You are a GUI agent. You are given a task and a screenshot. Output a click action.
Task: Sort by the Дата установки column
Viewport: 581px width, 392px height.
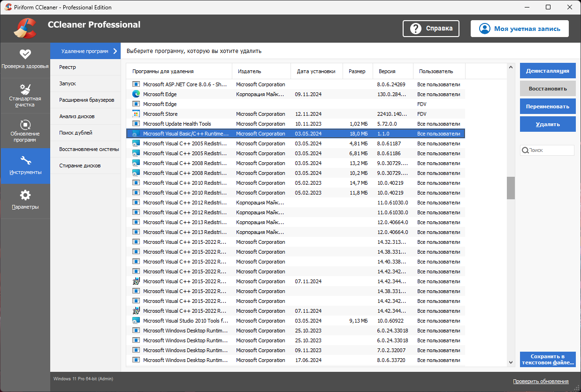pyautogui.click(x=317, y=71)
